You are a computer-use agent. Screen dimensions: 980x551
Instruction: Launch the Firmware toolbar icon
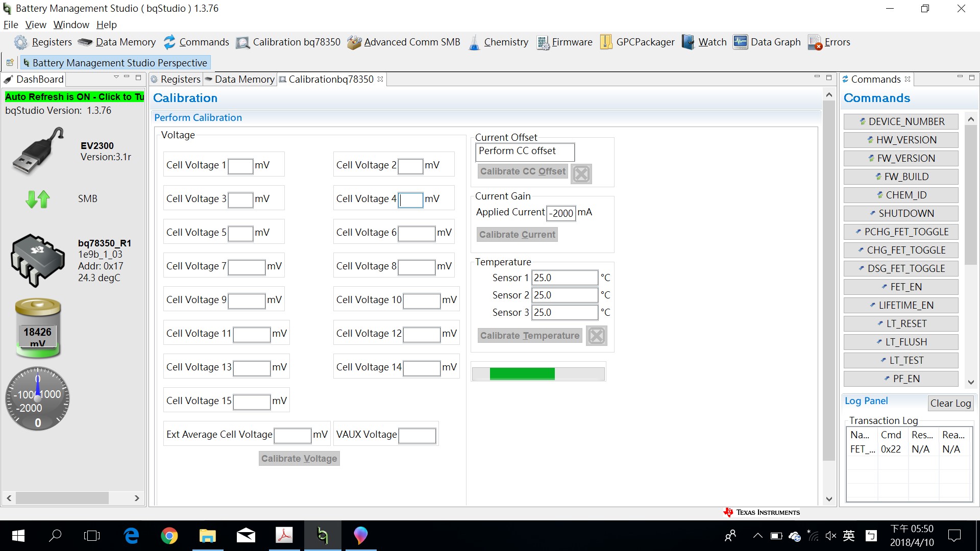tap(543, 42)
